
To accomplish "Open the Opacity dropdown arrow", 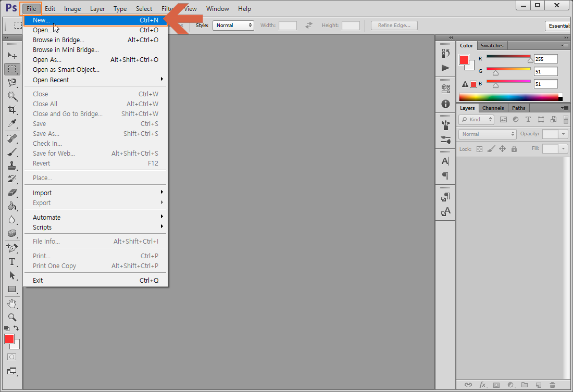I will (x=563, y=134).
